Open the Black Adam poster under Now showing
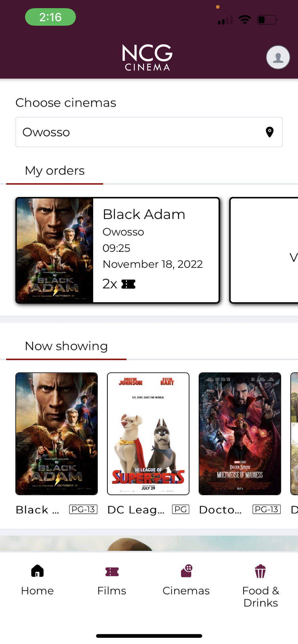Screen dimensions: 298x644 coord(56,434)
